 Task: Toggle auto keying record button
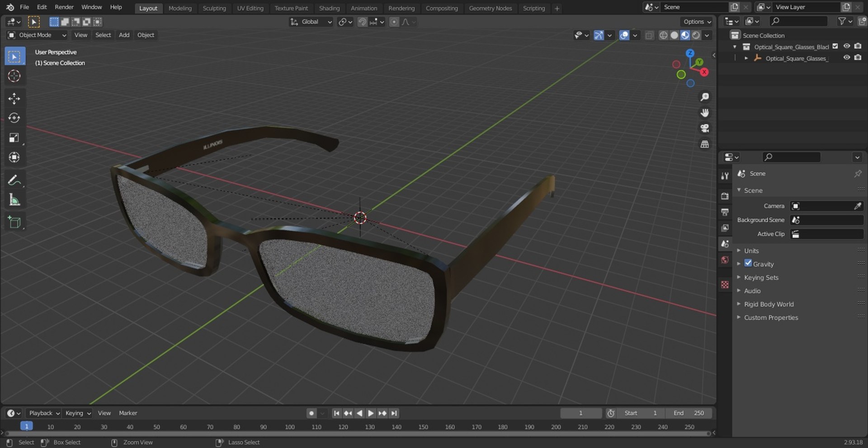coord(311,413)
